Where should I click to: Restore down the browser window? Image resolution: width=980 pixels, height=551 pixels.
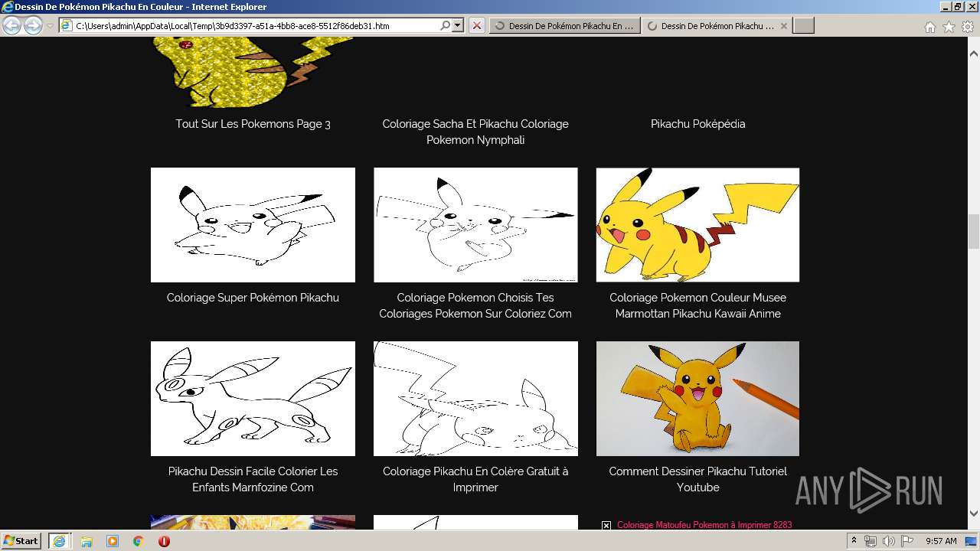(x=957, y=6)
